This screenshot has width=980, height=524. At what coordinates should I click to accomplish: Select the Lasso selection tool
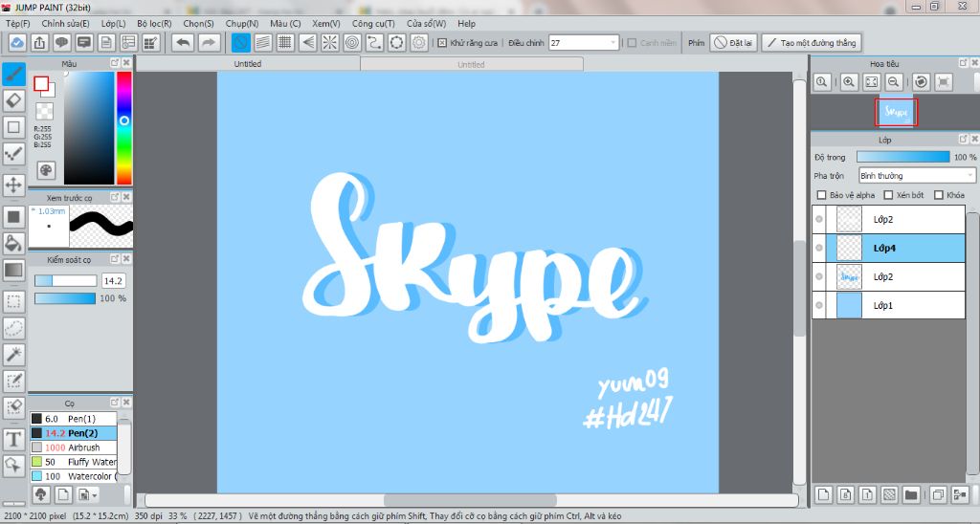tap(13, 328)
